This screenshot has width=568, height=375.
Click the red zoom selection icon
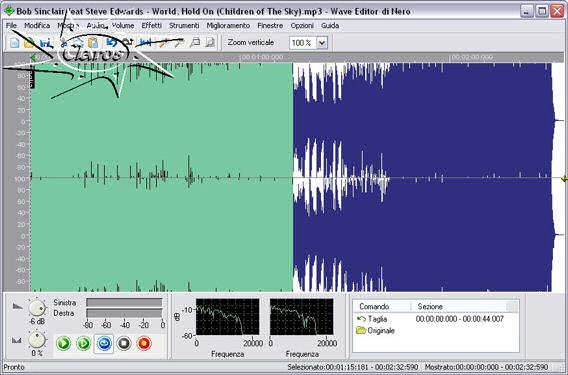(x=195, y=43)
